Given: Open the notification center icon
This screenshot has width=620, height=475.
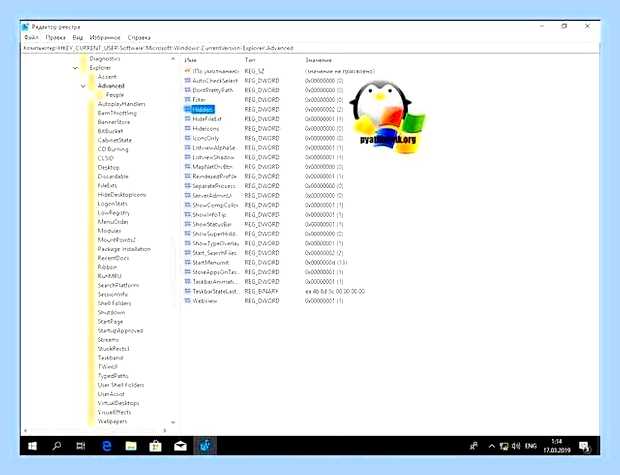Looking at the screenshot, I should (584, 447).
